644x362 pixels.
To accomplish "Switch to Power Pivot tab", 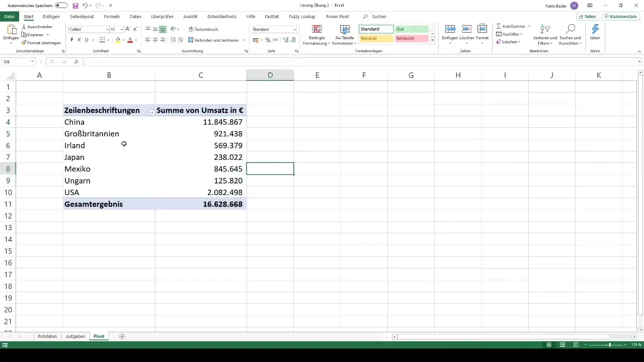I will point(337,17).
